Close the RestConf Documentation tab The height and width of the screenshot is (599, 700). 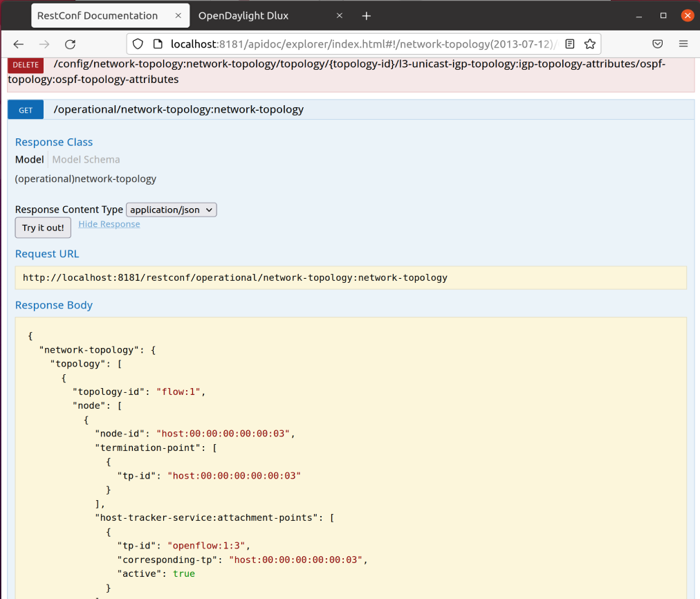(x=178, y=16)
